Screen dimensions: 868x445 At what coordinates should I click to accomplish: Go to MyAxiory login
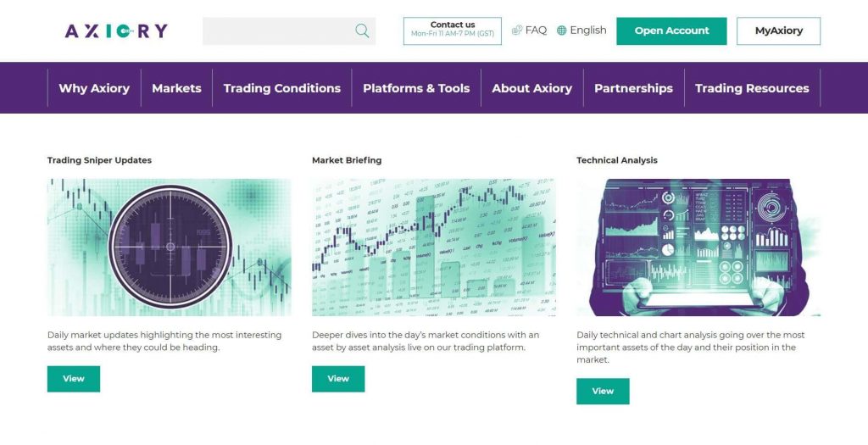point(778,31)
